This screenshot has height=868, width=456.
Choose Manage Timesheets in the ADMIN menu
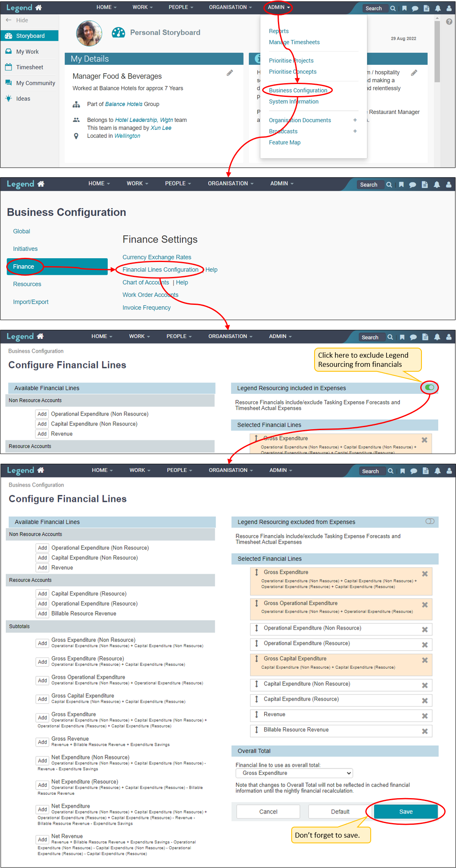click(x=294, y=42)
